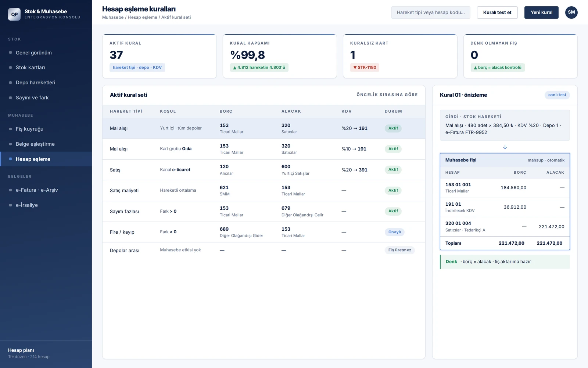The width and height of the screenshot is (588, 368).
Task: Navigate to Belge eşleştirme
Action: coord(46,144)
